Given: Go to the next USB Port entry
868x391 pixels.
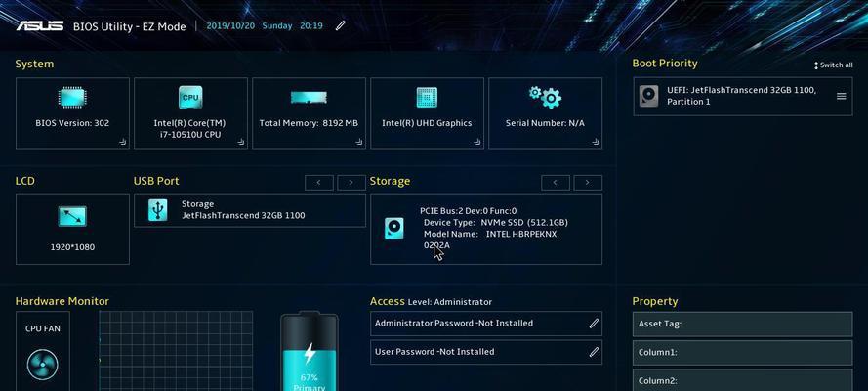Looking at the screenshot, I should [351, 182].
